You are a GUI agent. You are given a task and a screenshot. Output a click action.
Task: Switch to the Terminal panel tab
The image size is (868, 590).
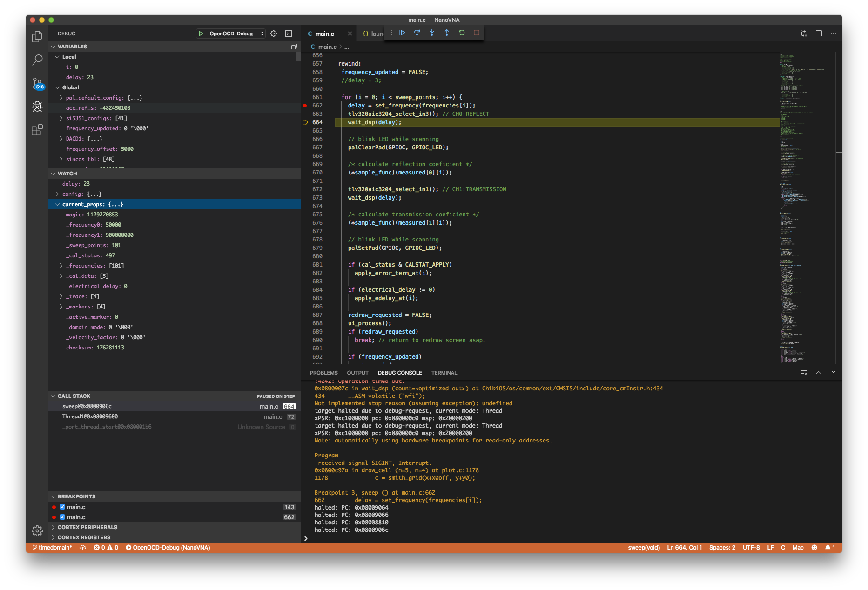444,373
